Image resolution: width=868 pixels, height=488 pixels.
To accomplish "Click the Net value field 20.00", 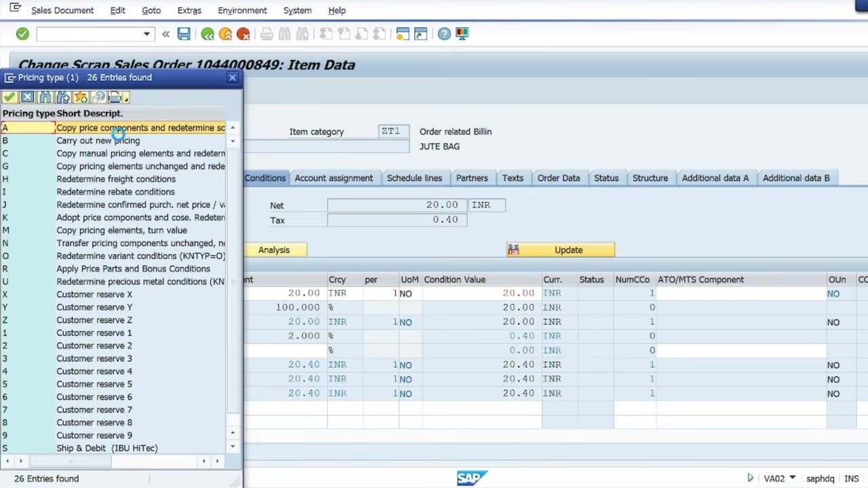I will point(397,205).
